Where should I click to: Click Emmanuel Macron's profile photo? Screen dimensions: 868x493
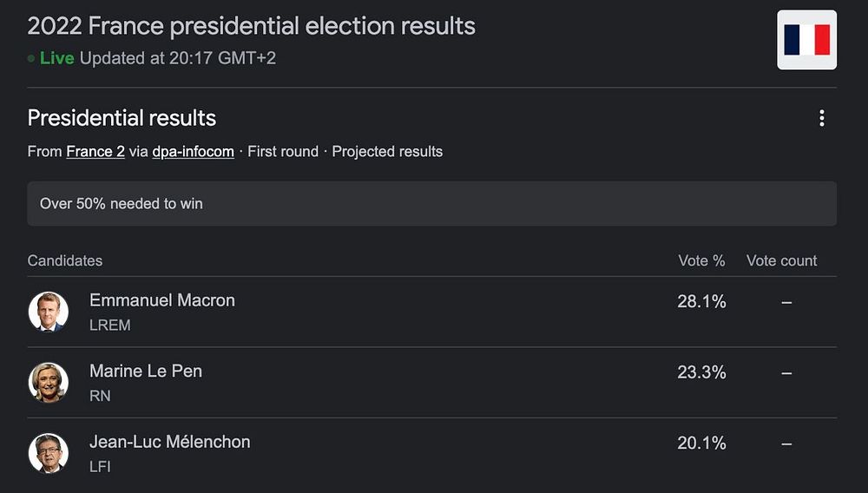click(49, 312)
